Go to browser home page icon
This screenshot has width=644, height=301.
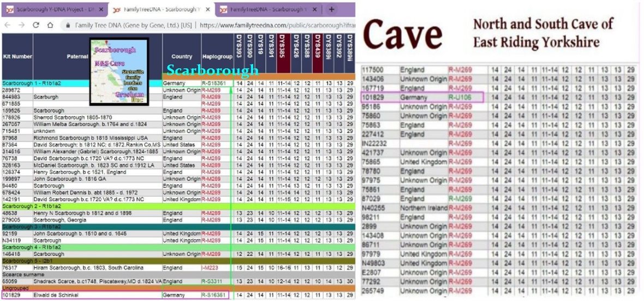(50, 25)
